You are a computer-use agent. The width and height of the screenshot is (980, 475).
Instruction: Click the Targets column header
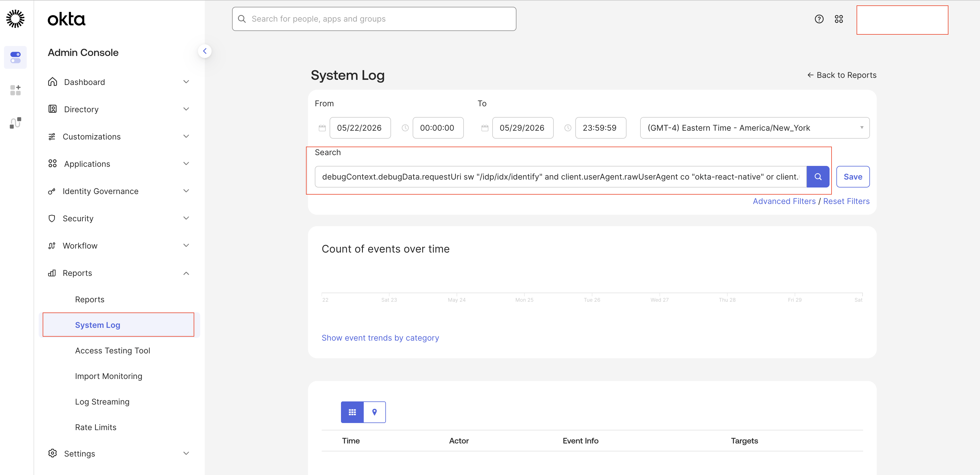745,441
